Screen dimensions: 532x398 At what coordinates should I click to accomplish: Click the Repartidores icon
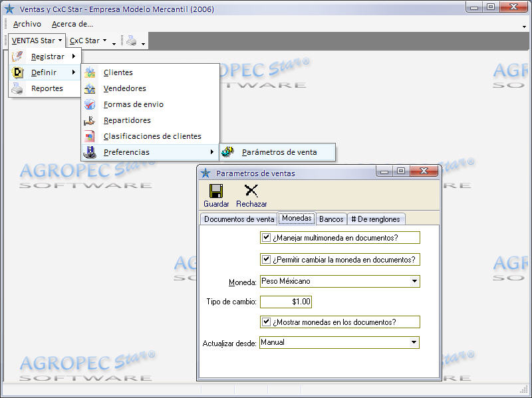point(90,120)
